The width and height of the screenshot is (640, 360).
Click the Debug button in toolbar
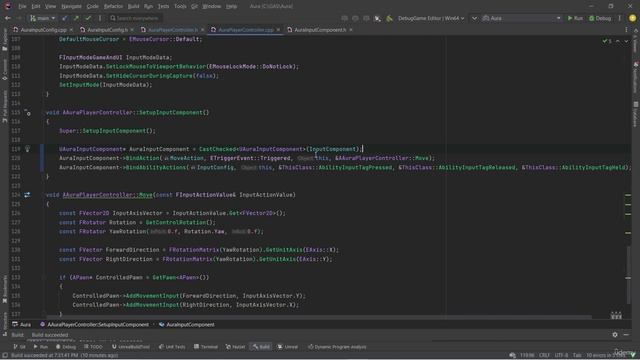point(600,18)
